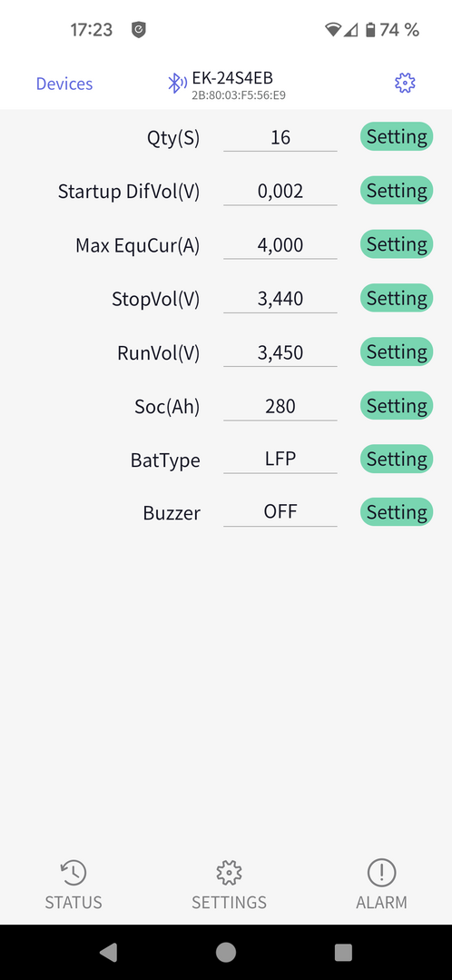Tap the Android home circle
Screen dimensions: 452x980
click(x=226, y=952)
